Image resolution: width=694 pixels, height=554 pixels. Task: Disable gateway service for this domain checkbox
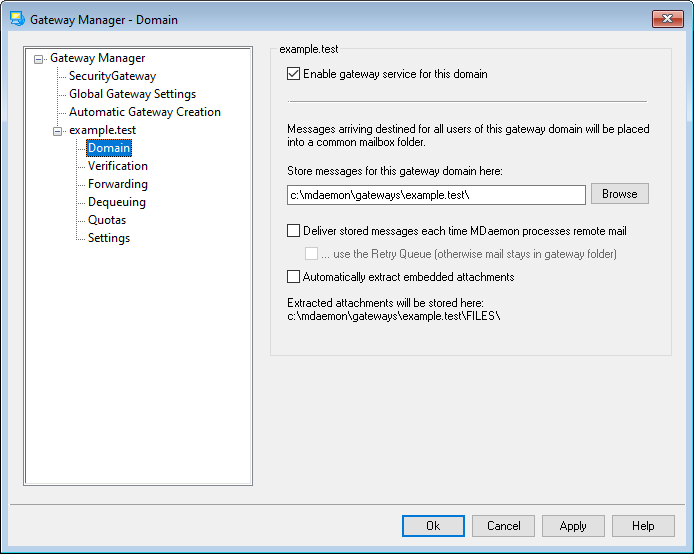point(293,73)
